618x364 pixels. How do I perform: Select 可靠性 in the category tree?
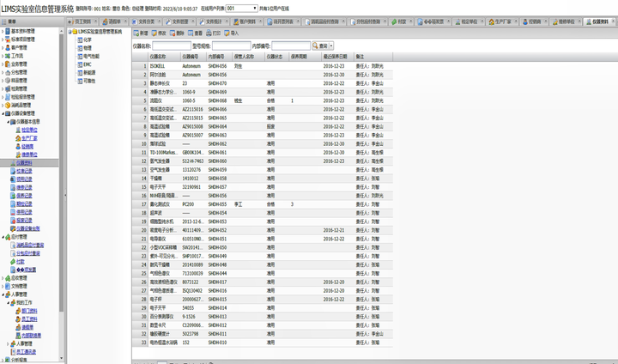click(x=89, y=82)
